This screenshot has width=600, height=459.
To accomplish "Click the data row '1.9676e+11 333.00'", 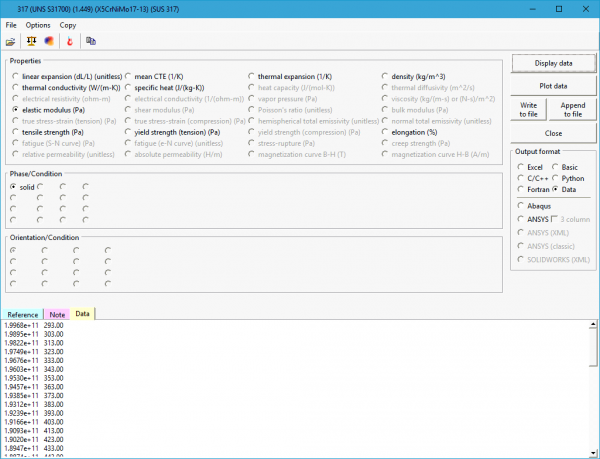I will (34, 361).
